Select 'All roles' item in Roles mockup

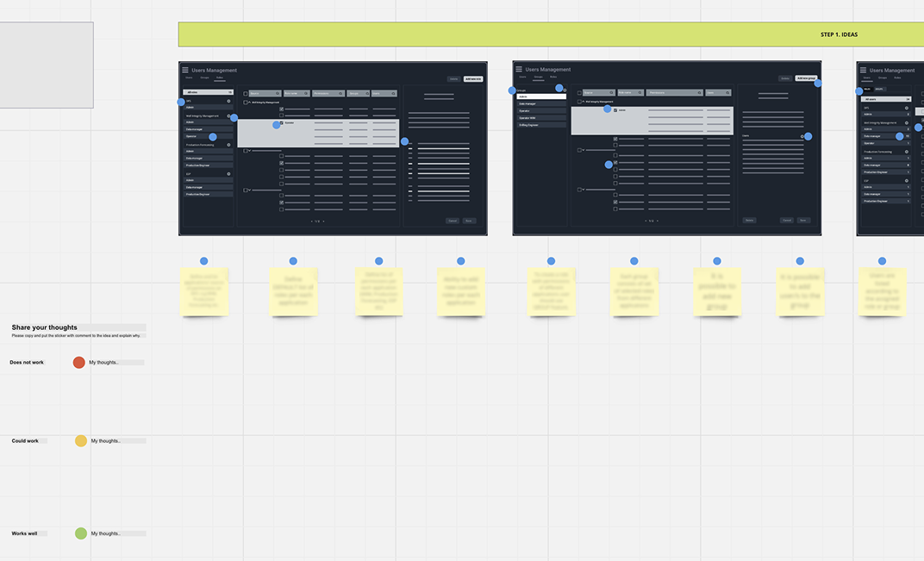(208, 92)
